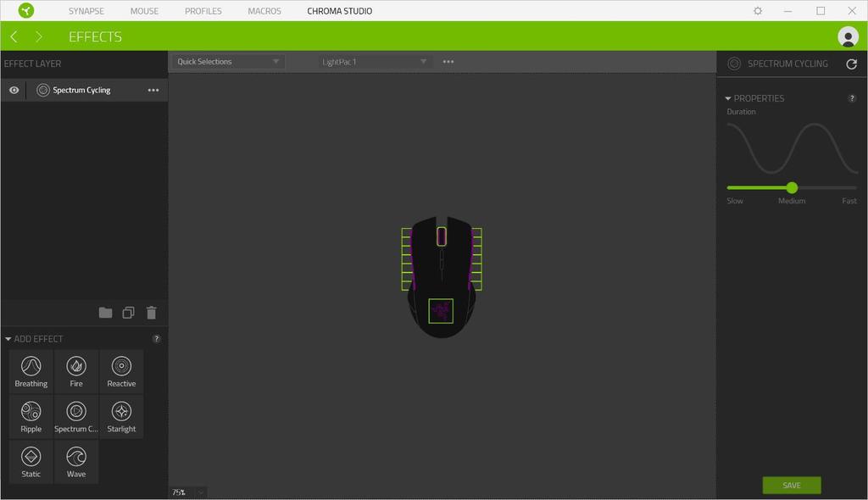
Task: Switch to the CHROMA STUDIO tab
Action: coord(340,11)
